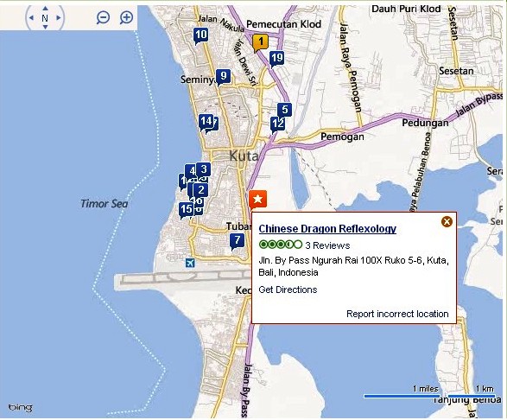Click the 3 Reviews text
Image resolution: width=507 pixels, height=420 pixels.
tap(327, 245)
